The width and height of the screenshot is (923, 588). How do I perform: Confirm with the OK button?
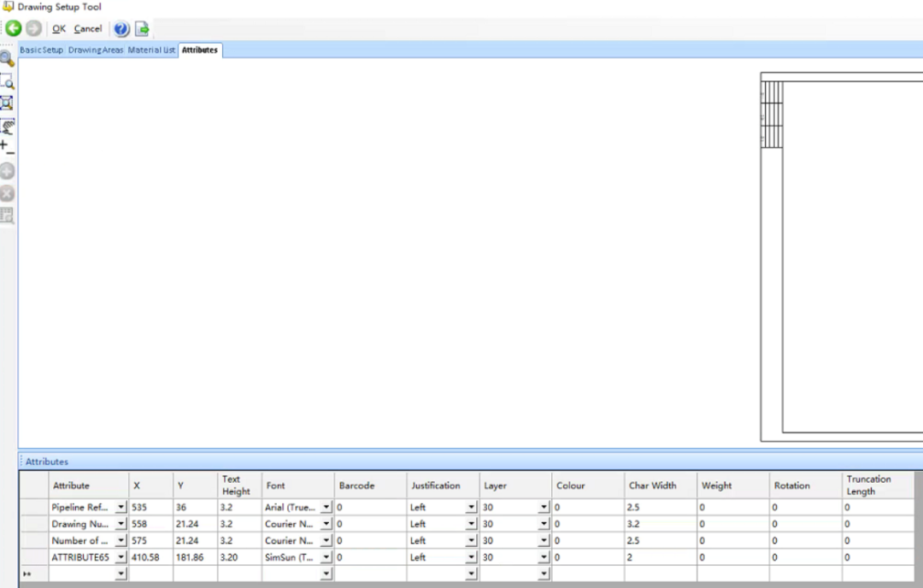(x=59, y=28)
